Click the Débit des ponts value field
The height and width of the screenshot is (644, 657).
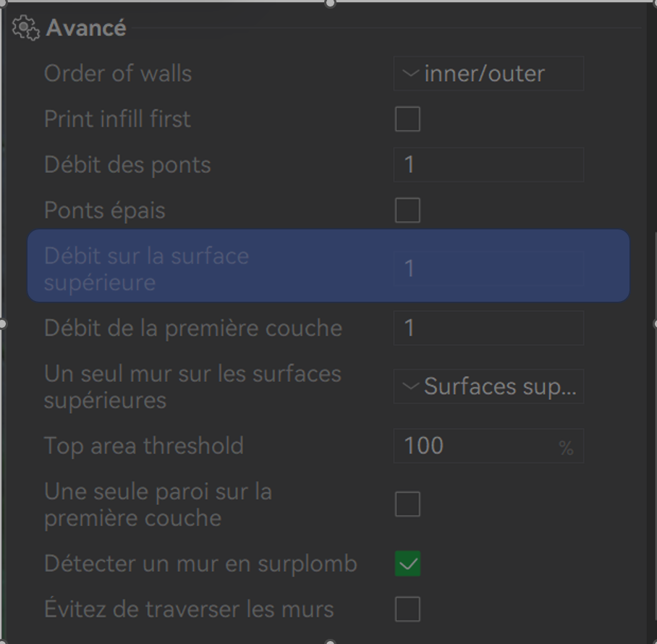tap(488, 165)
